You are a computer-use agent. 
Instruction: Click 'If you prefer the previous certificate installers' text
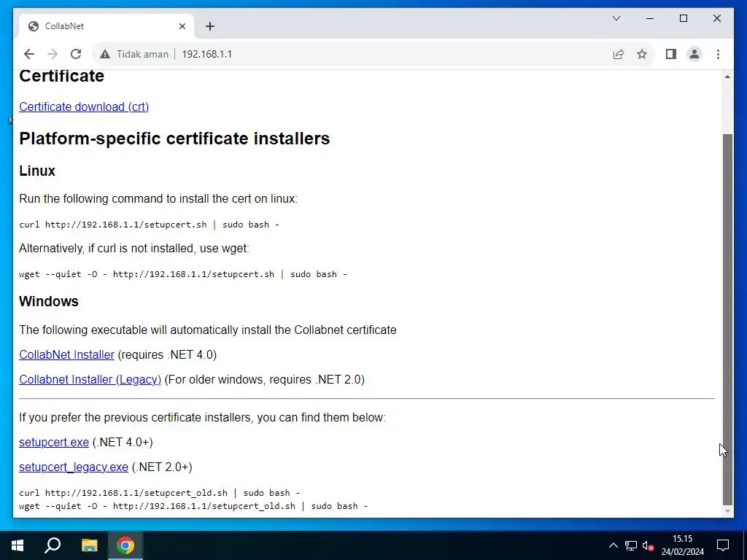click(x=203, y=418)
